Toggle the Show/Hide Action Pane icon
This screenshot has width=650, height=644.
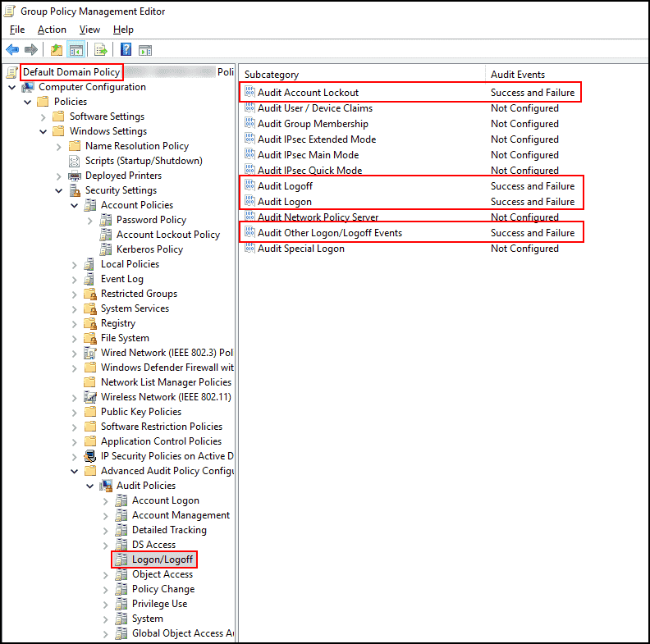[145, 50]
